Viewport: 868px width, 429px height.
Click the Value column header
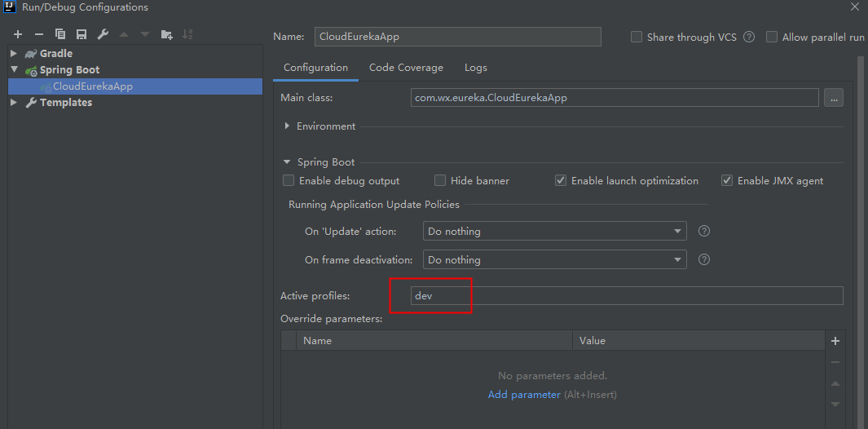[699, 340]
